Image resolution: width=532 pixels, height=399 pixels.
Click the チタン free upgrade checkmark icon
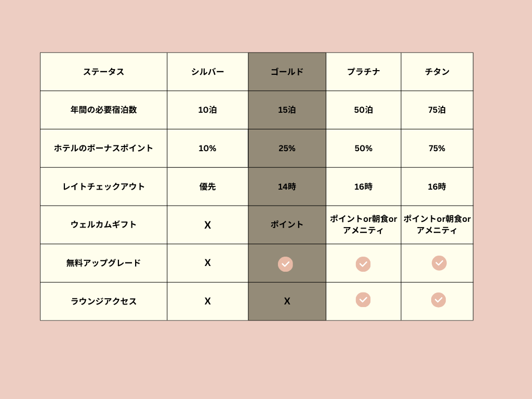(x=439, y=263)
